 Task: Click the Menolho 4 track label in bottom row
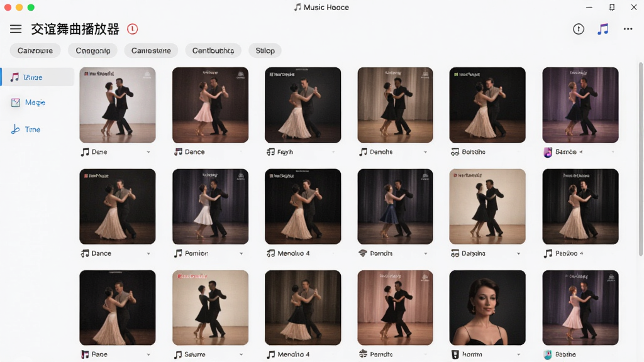(293, 354)
